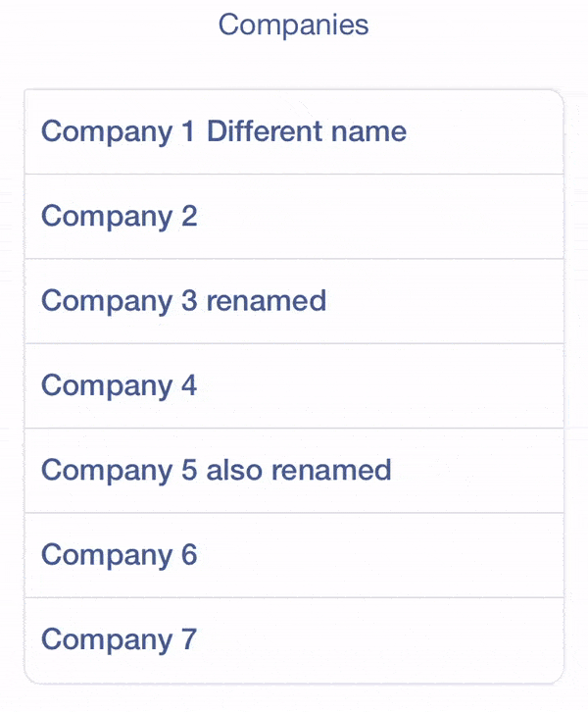This screenshot has width=588, height=712.
Task: Open the Company 7 list item
Action: click(x=294, y=639)
